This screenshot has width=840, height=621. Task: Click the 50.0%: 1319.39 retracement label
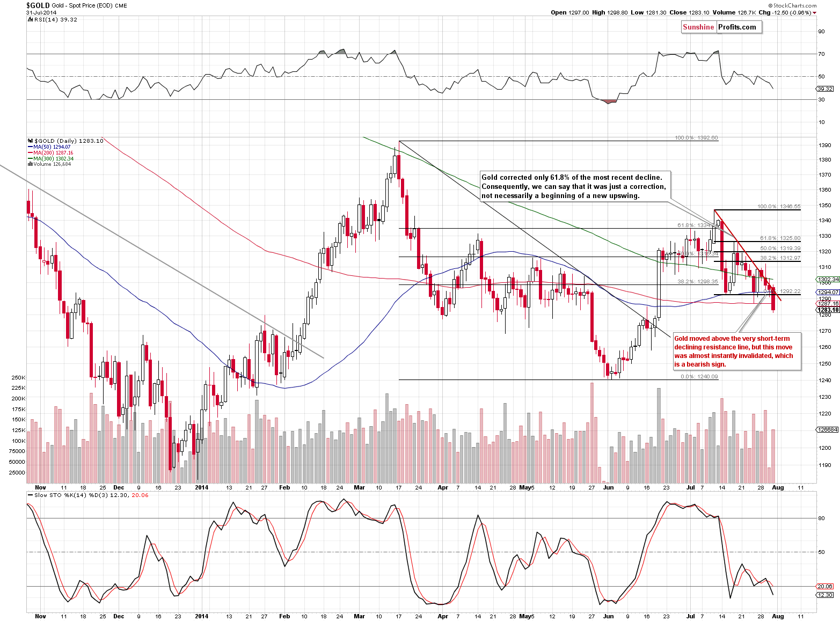[x=780, y=249]
